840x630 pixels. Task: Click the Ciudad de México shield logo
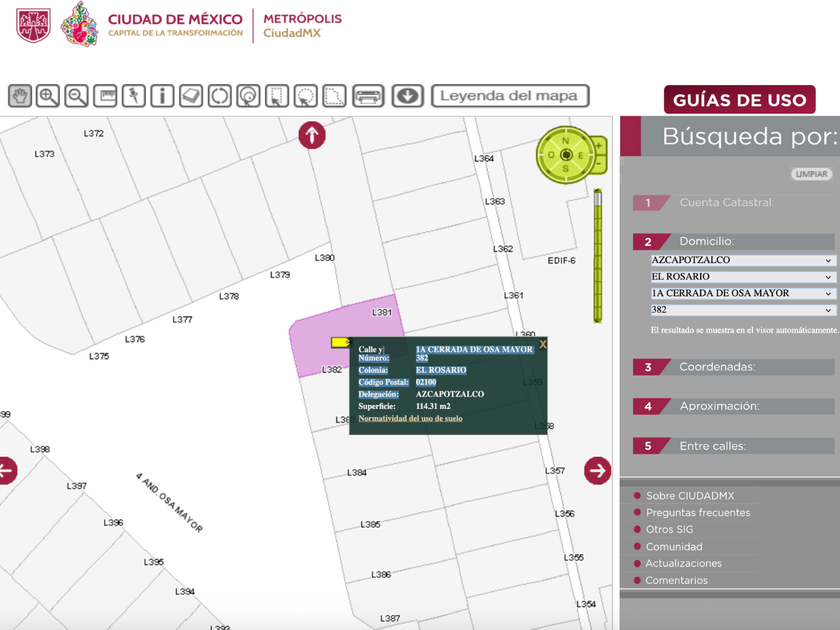[33, 25]
